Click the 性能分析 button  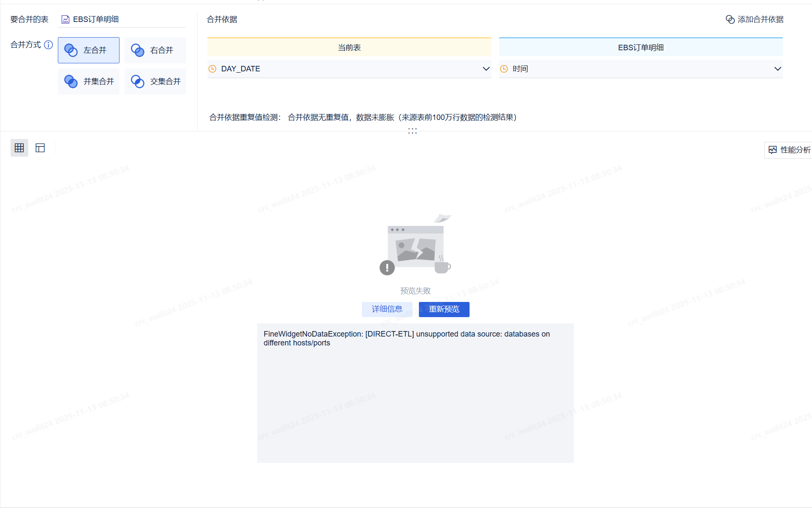click(x=795, y=150)
